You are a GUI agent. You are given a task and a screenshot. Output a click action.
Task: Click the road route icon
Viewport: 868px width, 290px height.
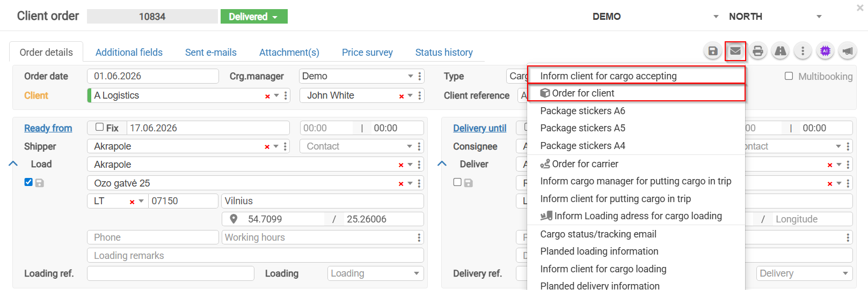[781, 51]
